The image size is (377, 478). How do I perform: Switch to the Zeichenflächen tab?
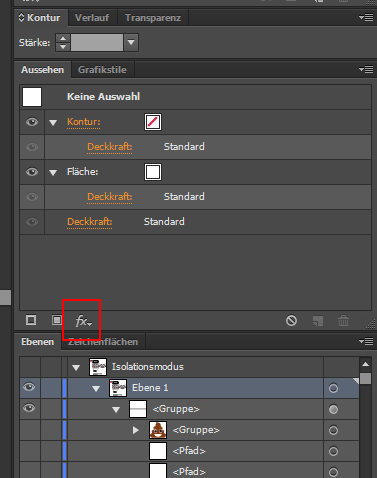click(x=103, y=342)
